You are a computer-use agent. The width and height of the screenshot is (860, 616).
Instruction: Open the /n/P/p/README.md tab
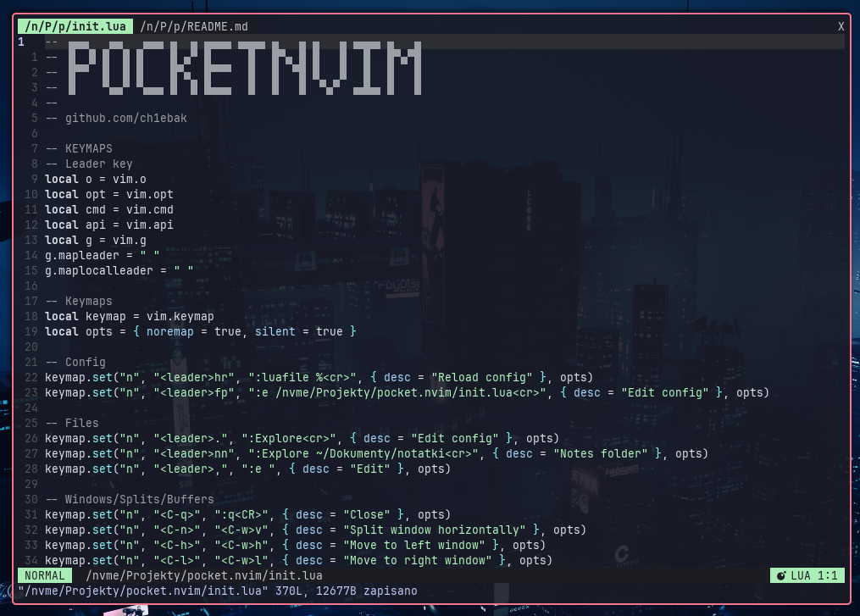click(194, 26)
